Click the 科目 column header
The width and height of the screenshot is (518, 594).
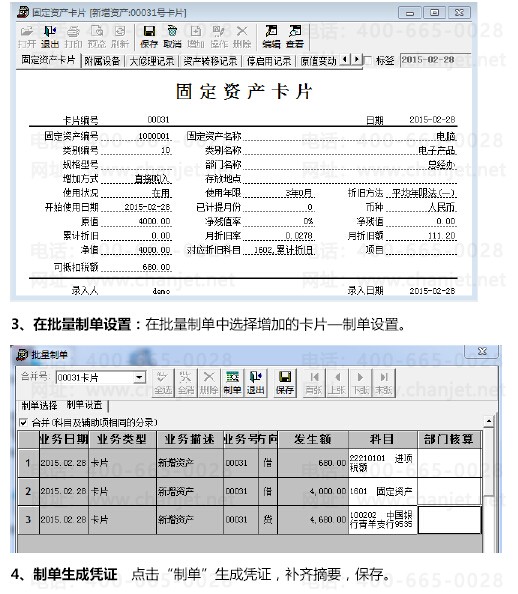click(383, 439)
